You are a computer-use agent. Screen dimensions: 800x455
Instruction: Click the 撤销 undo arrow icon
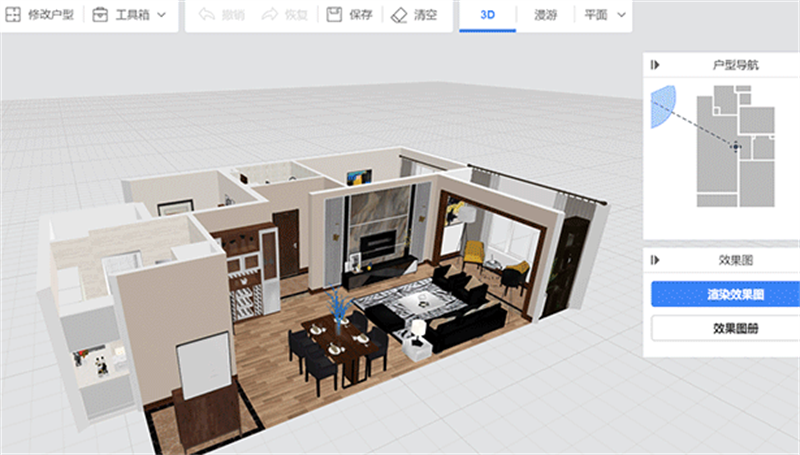tap(207, 15)
